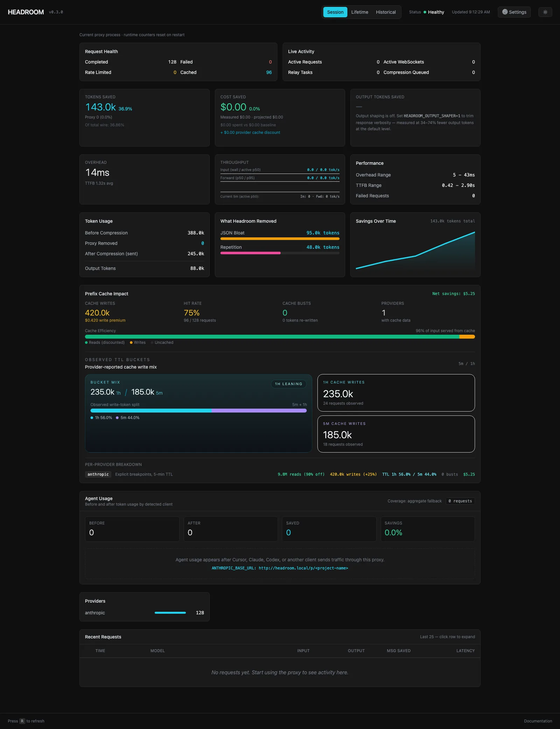Click the JSON Bloat orange bar
This screenshot has width=560, height=729.
[x=280, y=239]
